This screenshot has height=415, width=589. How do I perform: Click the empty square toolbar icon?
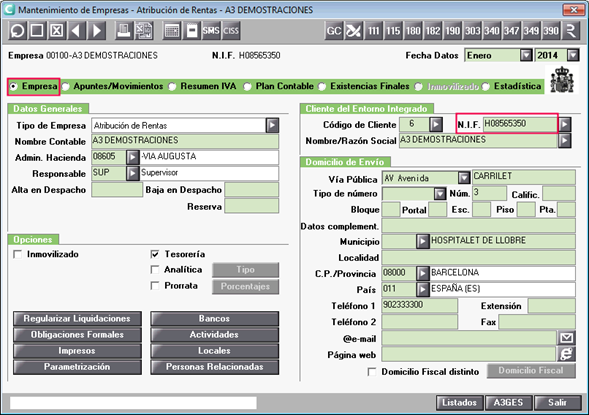coord(37,30)
